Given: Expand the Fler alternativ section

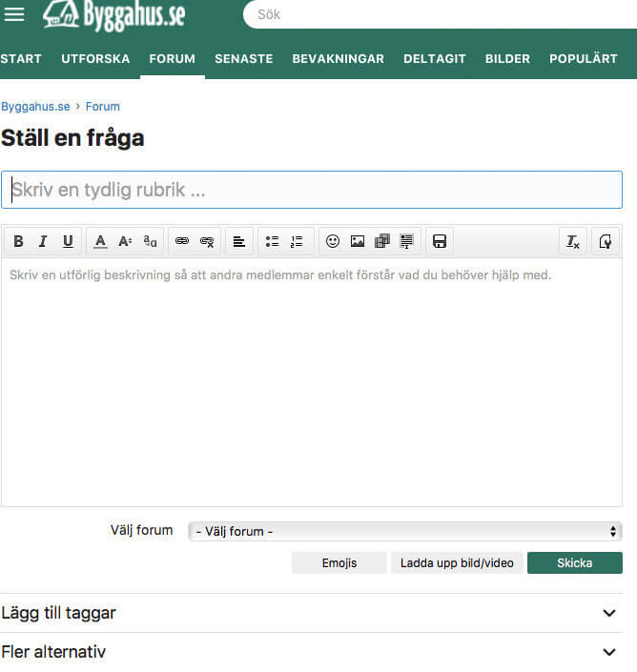Looking at the screenshot, I should (x=609, y=653).
